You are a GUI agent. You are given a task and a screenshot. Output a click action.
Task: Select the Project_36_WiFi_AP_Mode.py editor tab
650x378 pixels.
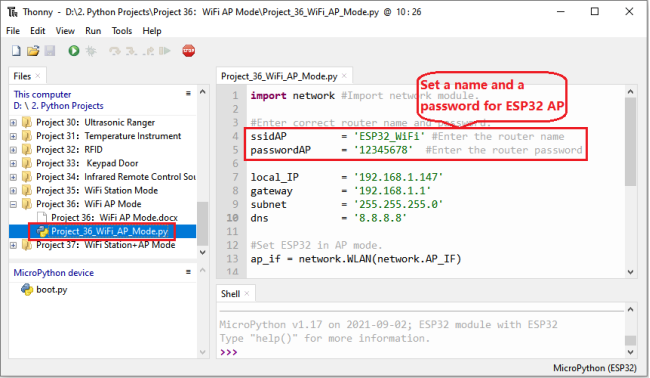[x=279, y=76]
